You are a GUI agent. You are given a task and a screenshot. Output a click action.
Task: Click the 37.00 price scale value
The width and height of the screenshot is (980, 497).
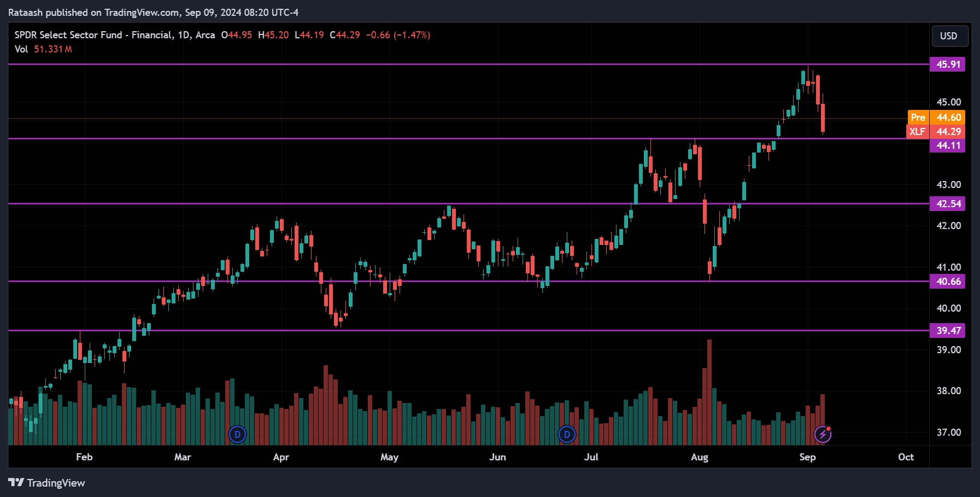point(949,432)
